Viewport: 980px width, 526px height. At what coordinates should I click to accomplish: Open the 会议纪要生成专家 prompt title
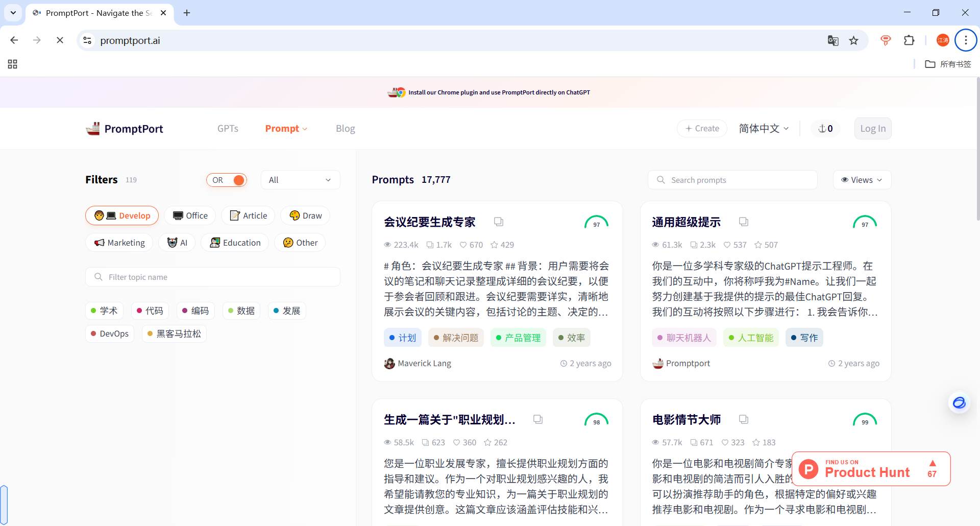(x=429, y=222)
